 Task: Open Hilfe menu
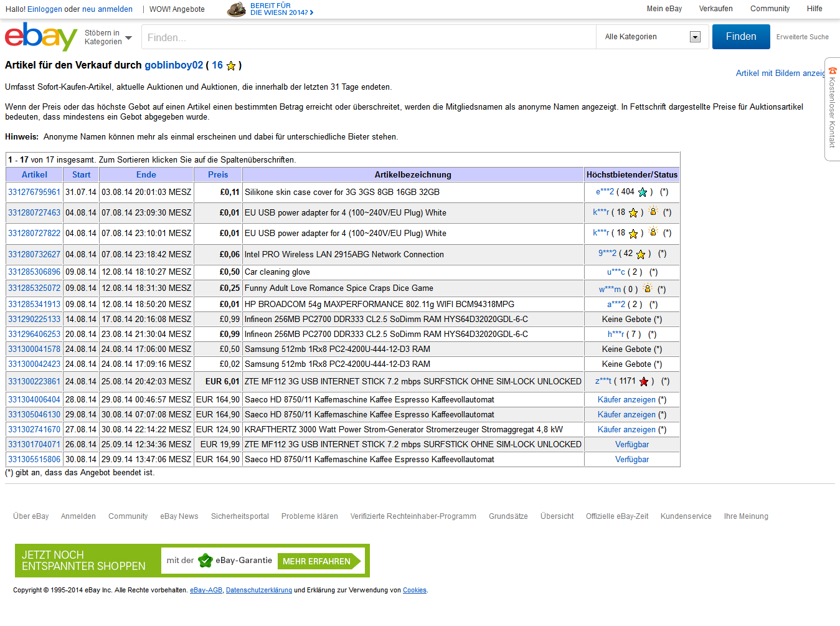pos(814,9)
